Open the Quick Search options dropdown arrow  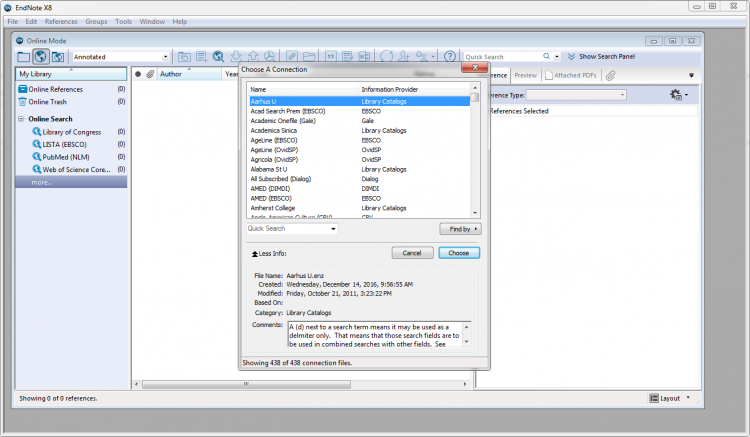click(x=557, y=57)
